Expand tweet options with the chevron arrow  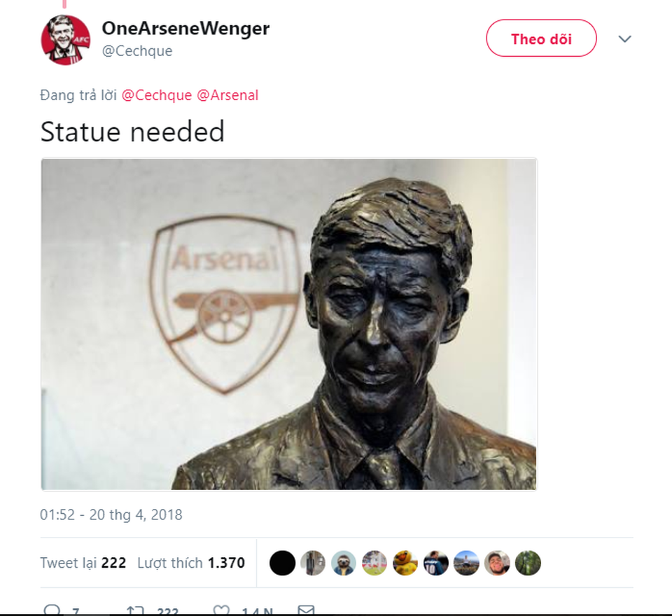click(624, 39)
